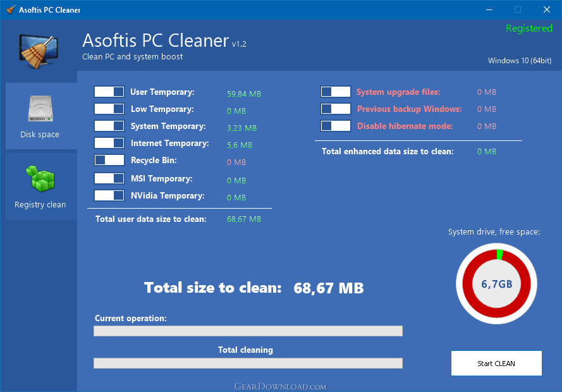
Task: Toggle the NVidia Temporary switch
Action: (x=109, y=195)
